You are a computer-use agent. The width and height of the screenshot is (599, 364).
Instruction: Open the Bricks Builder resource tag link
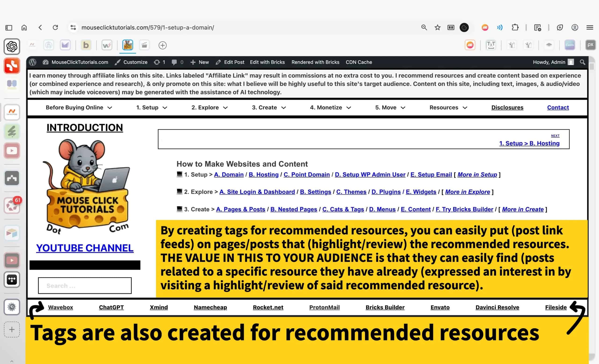click(x=385, y=307)
